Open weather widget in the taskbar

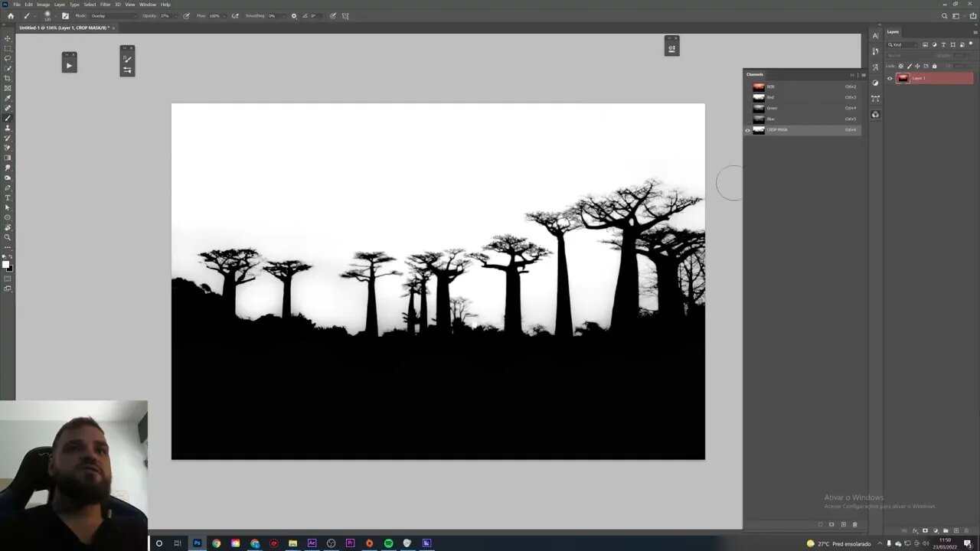pyautogui.click(x=839, y=543)
